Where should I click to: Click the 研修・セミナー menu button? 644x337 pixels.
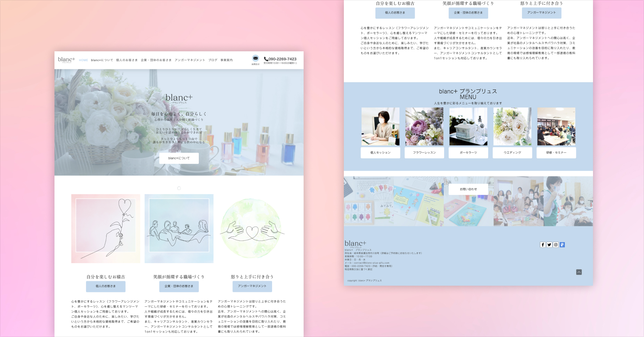tap(556, 153)
